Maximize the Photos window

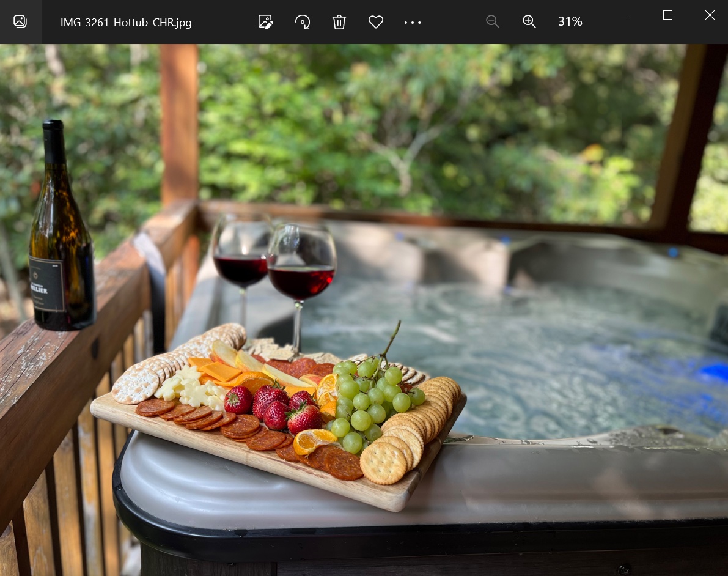tap(667, 15)
